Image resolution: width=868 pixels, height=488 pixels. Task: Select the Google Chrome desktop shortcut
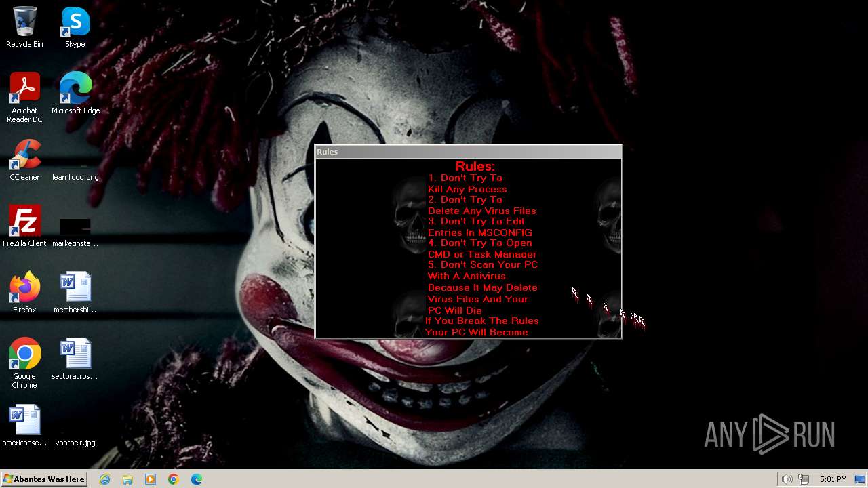tap(24, 363)
